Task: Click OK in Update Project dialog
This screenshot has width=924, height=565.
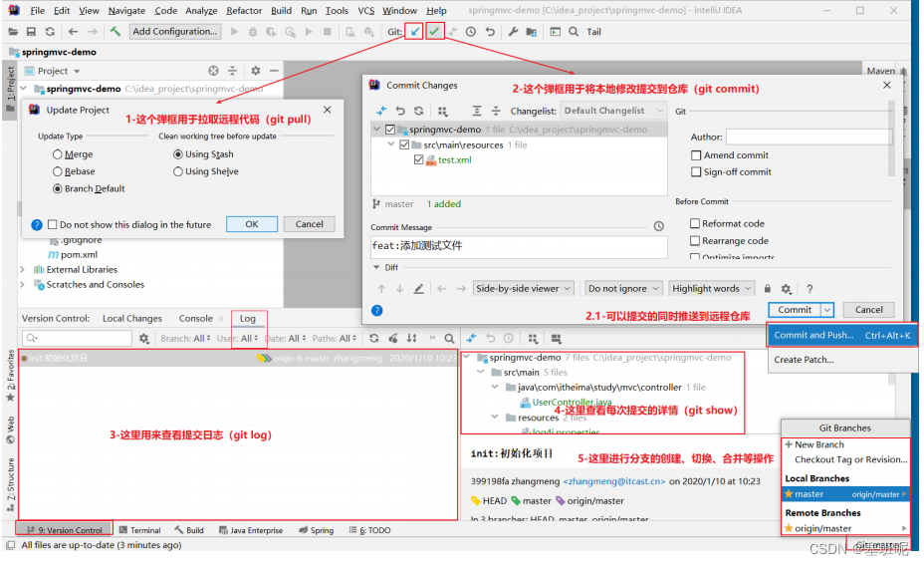Action: (252, 224)
